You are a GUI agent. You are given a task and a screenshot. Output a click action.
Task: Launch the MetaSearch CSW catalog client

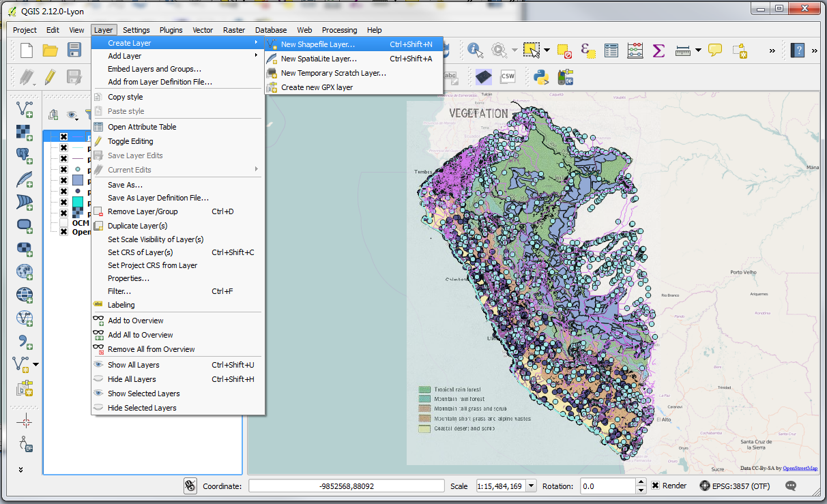[x=508, y=76]
